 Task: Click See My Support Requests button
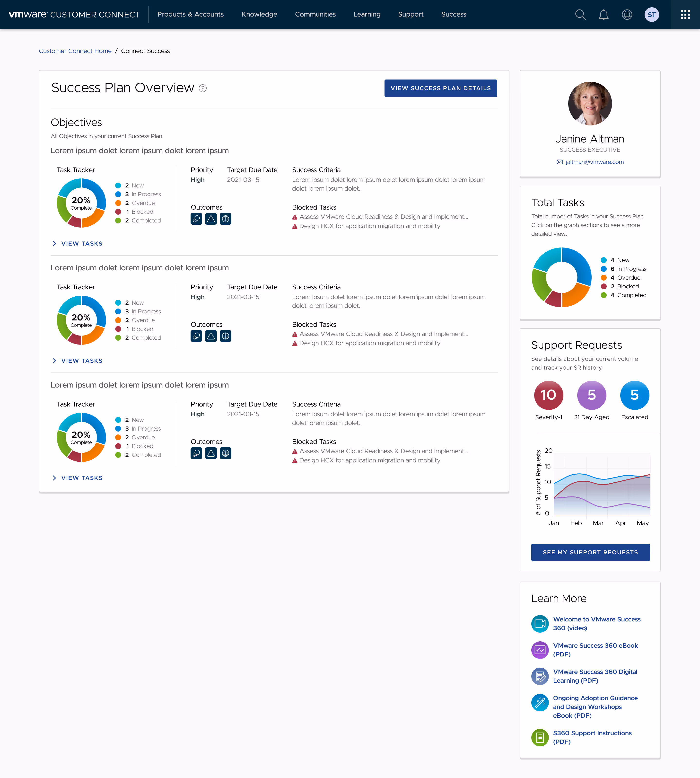tap(590, 552)
